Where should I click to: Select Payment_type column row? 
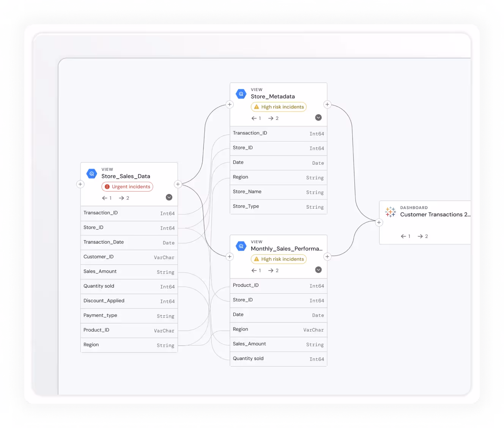[129, 316]
